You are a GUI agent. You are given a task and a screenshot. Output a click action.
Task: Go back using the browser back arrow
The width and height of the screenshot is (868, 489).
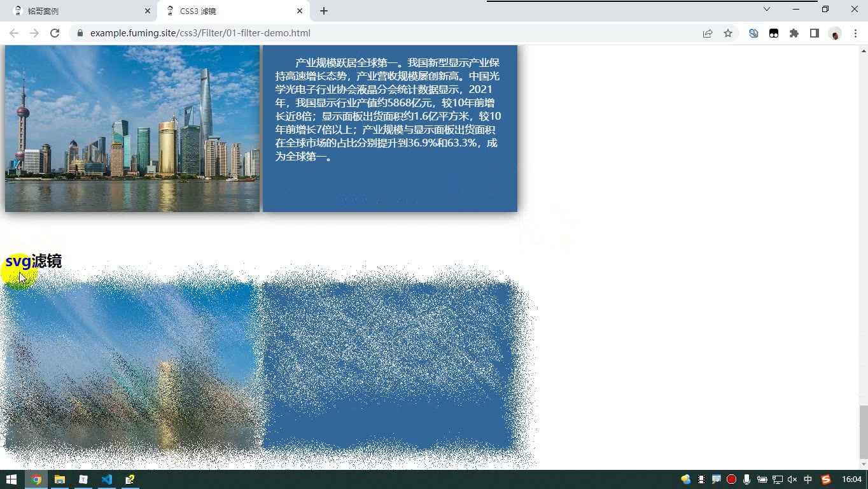[14, 33]
